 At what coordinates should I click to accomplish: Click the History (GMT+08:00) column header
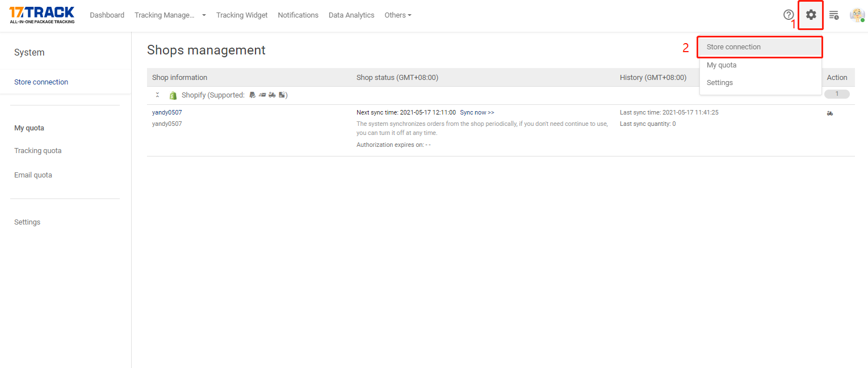pyautogui.click(x=653, y=78)
